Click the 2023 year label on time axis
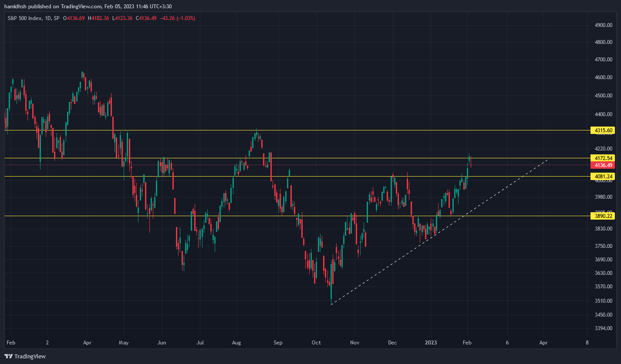 click(430, 343)
